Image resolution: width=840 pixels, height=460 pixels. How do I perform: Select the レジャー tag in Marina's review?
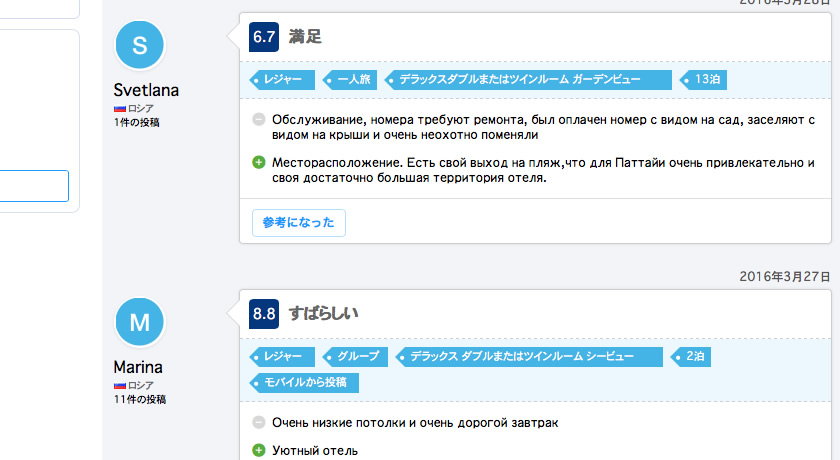[282, 357]
